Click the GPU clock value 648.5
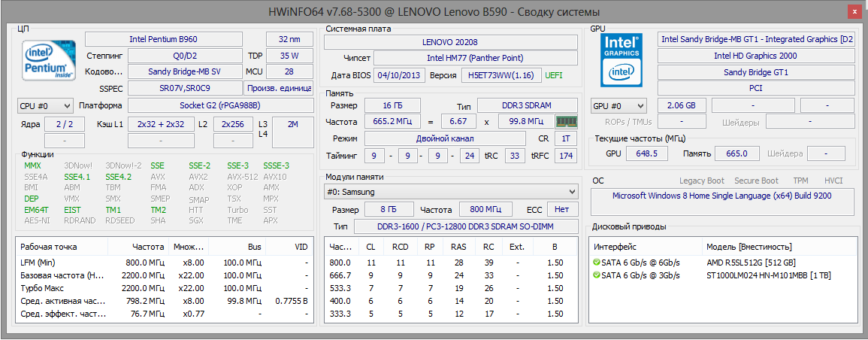The height and width of the screenshot is (340, 868). click(647, 153)
